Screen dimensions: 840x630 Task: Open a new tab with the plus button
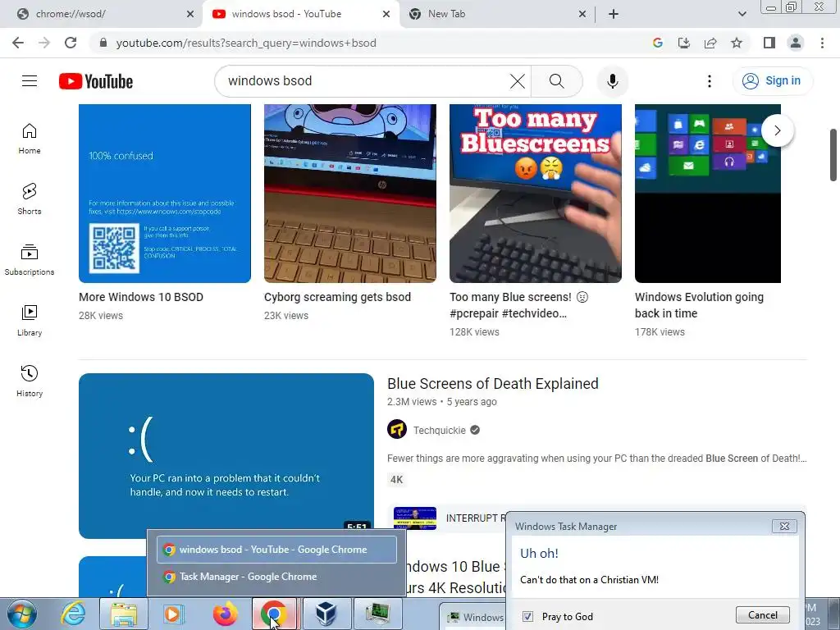click(614, 14)
